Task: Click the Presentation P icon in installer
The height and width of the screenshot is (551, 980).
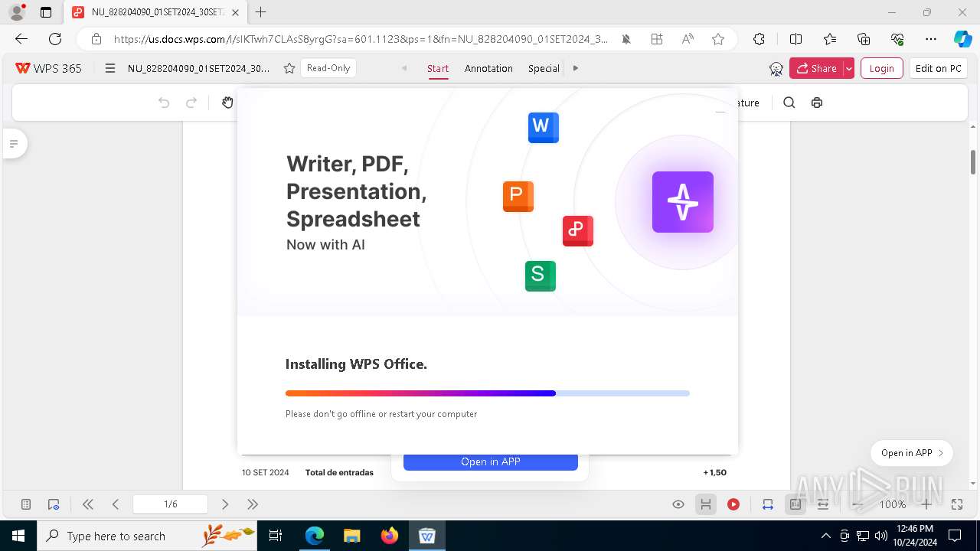Action: (x=518, y=197)
